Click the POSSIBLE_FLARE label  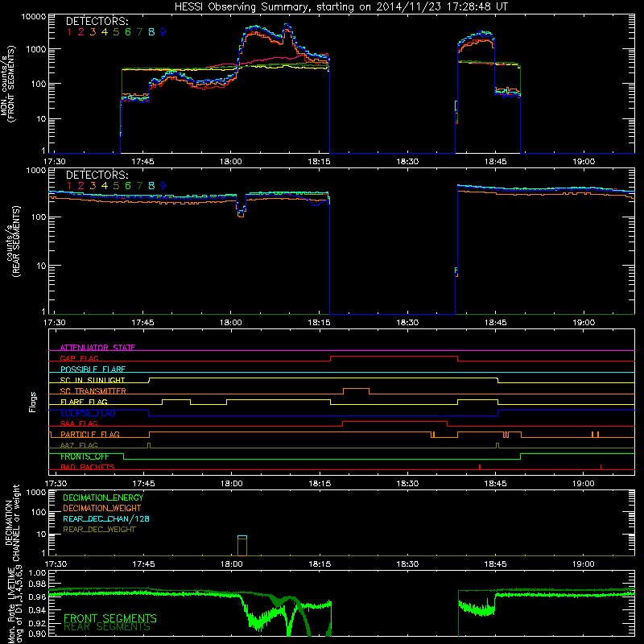(93, 369)
